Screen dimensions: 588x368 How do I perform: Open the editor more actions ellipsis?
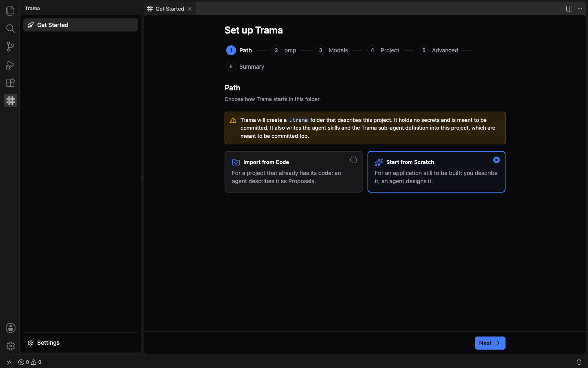[x=580, y=9]
